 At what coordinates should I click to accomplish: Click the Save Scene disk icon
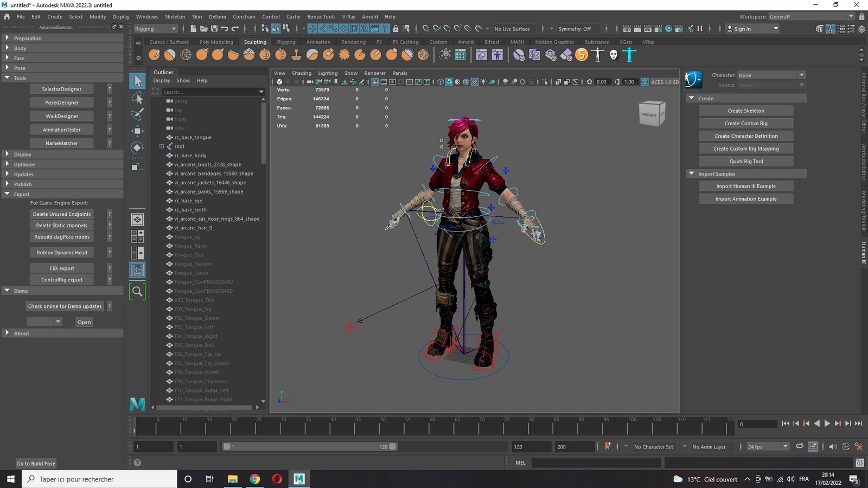pos(214,29)
